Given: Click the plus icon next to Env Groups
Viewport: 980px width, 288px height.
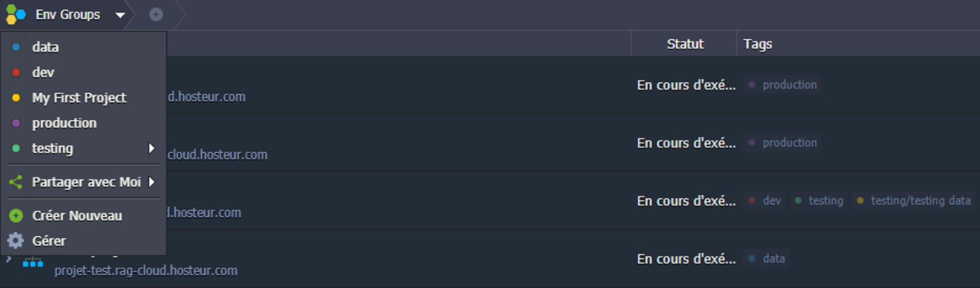Looking at the screenshot, I should coord(156,14).
